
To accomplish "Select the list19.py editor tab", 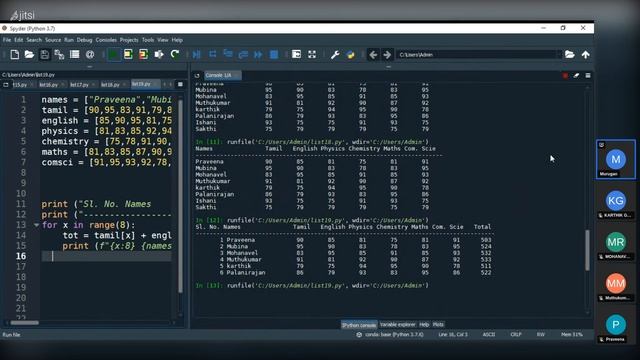I will (x=141, y=84).
